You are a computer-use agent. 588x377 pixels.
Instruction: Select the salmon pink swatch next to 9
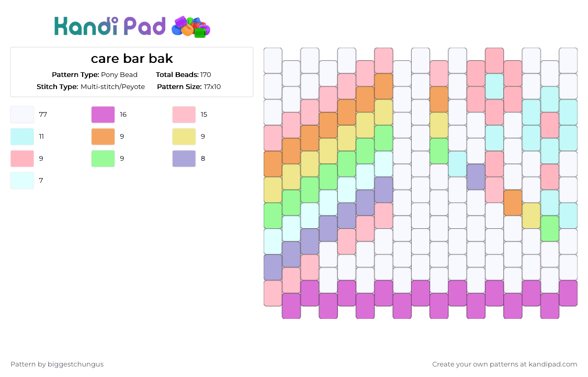[x=22, y=159]
